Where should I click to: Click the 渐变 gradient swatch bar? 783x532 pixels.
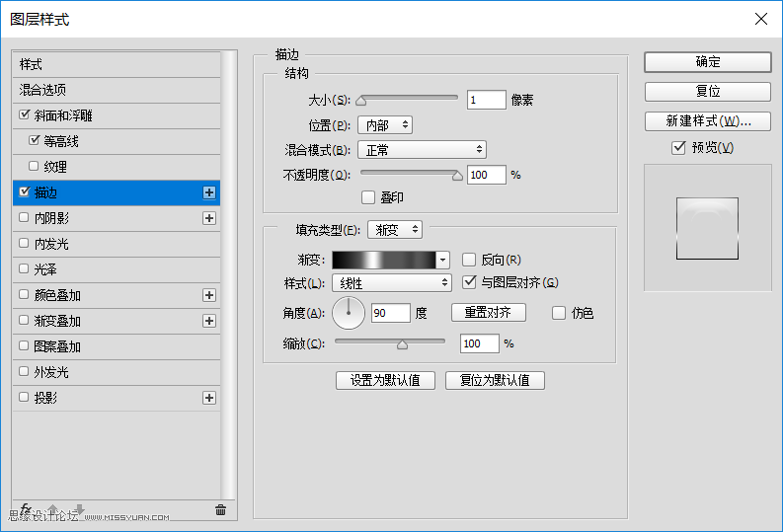383,260
